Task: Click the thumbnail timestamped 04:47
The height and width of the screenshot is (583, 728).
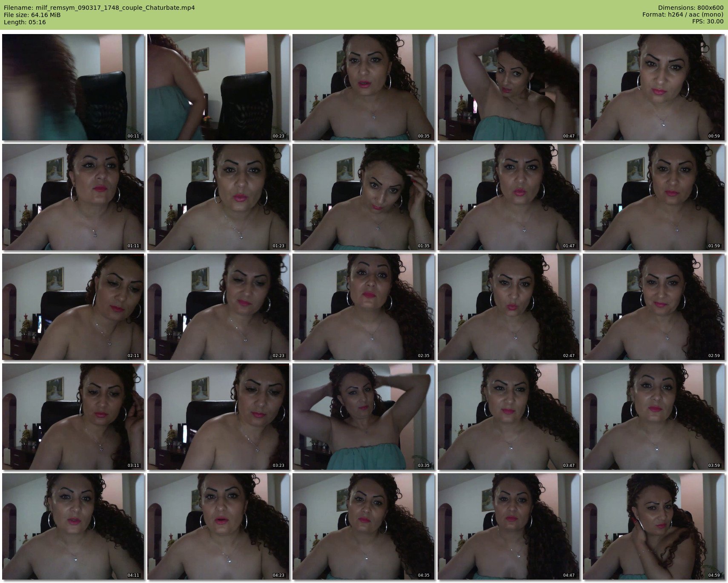Action: click(509, 526)
